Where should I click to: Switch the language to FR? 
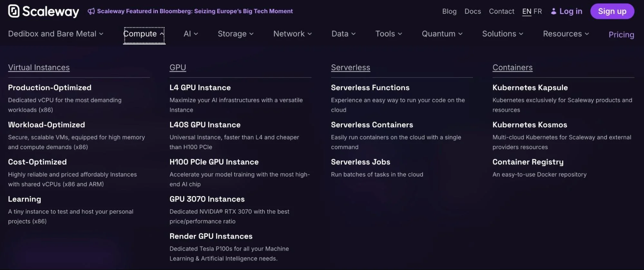click(538, 11)
